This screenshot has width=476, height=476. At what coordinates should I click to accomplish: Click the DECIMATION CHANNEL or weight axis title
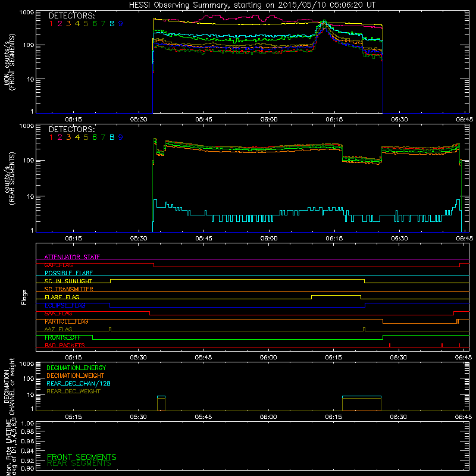coord(9,386)
